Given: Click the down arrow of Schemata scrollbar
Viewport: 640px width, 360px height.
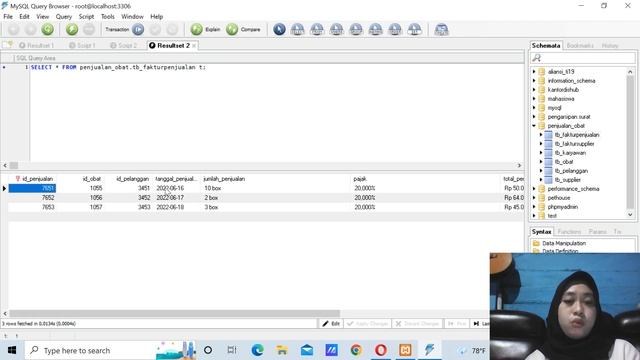Looking at the screenshot, I should (x=630, y=215).
